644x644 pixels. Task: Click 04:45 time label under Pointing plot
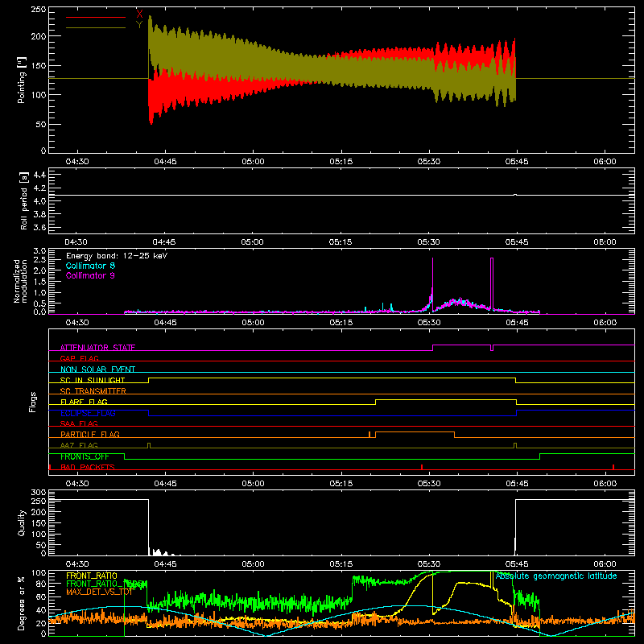click(x=165, y=162)
